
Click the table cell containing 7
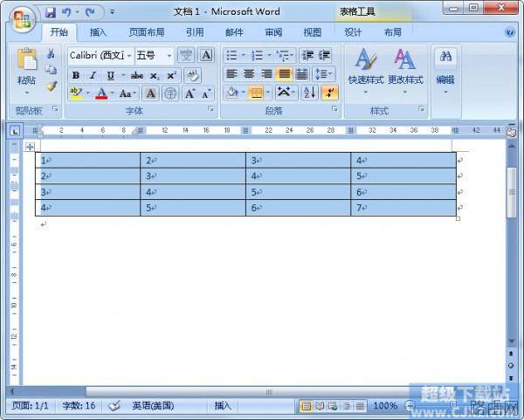(x=403, y=208)
